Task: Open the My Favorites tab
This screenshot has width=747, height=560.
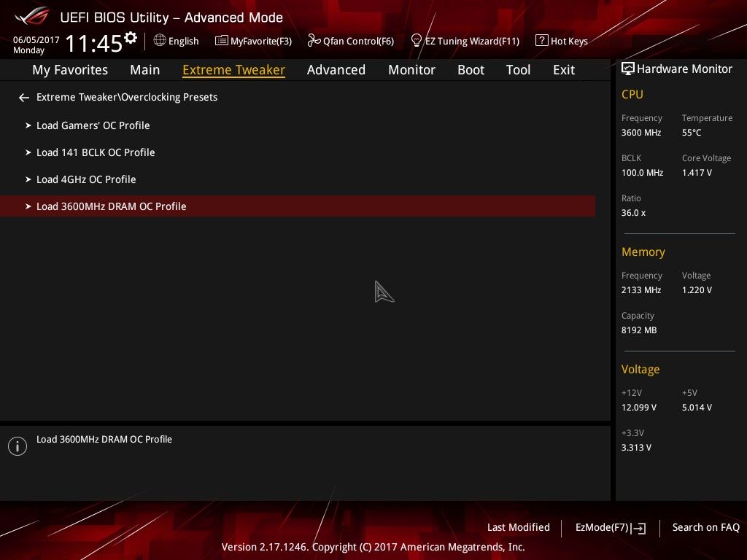Action: pyautogui.click(x=70, y=70)
